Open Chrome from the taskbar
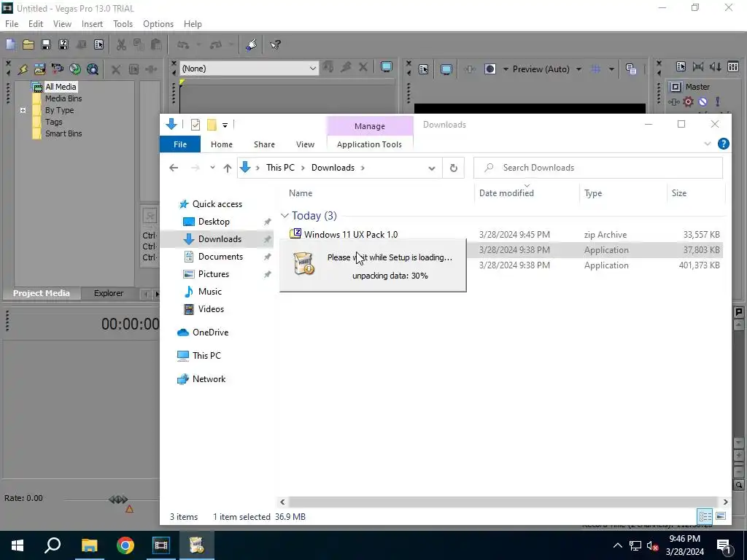Image resolution: width=747 pixels, height=560 pixels. coord(125,545)
